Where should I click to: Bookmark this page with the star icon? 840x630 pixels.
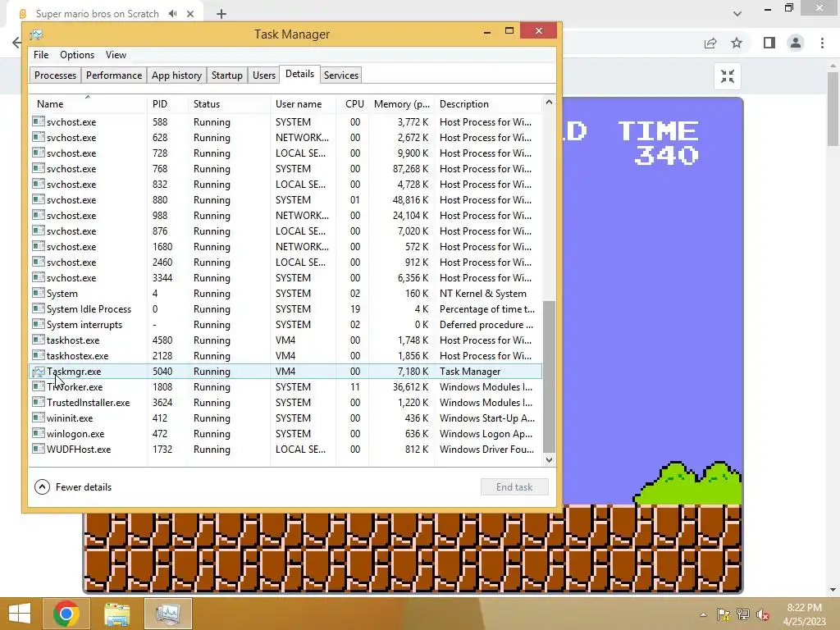[x=737, y=43]
